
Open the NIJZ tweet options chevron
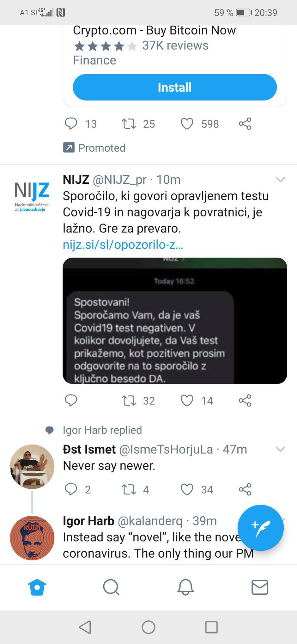click(281, 180)
